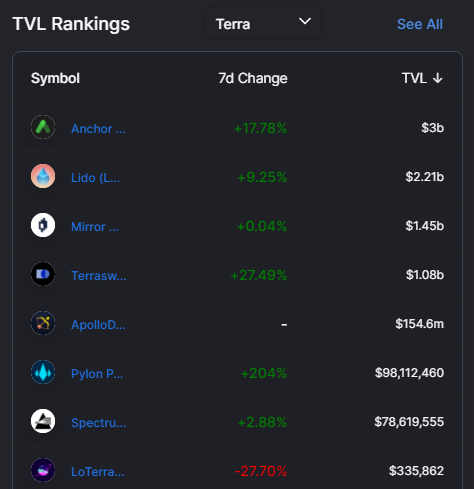Image resolution: width=474 pixels, height=489 pixels.
Task: Open the See All link
Action: 420,24
